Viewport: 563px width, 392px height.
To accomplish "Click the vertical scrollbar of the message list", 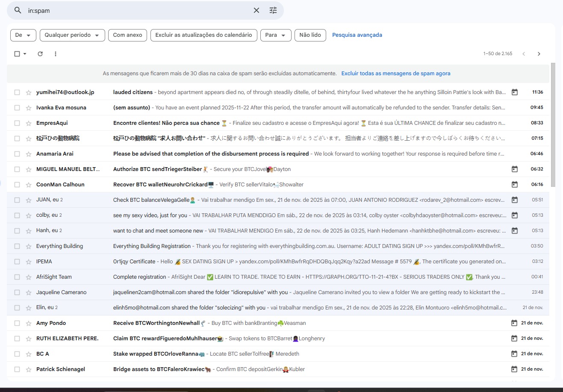I will 553,124.
